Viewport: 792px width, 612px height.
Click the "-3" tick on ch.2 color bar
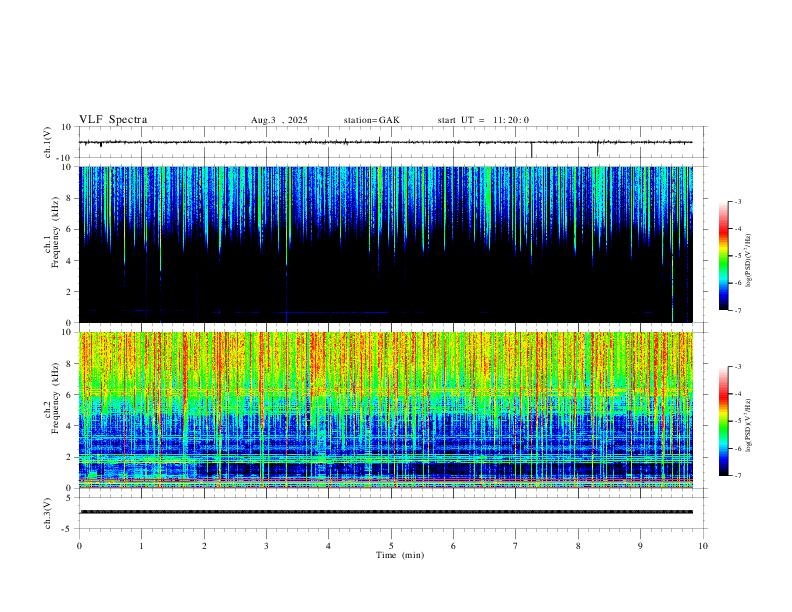737,367
